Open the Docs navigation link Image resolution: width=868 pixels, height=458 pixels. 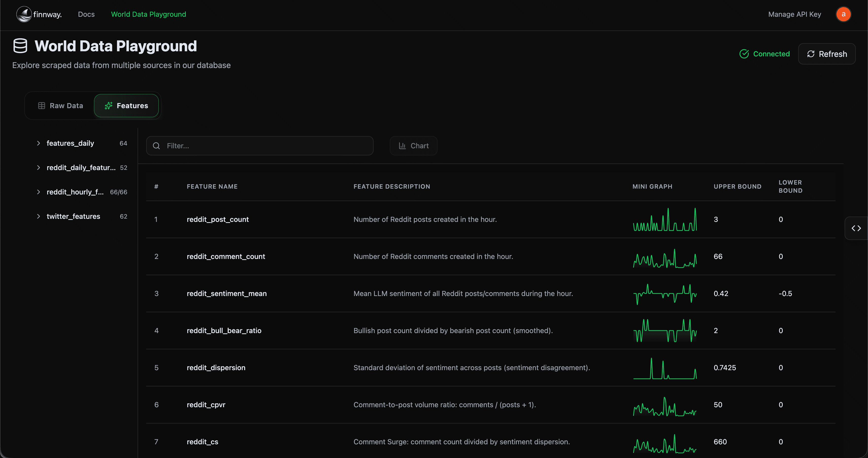(x=86, y=14)
